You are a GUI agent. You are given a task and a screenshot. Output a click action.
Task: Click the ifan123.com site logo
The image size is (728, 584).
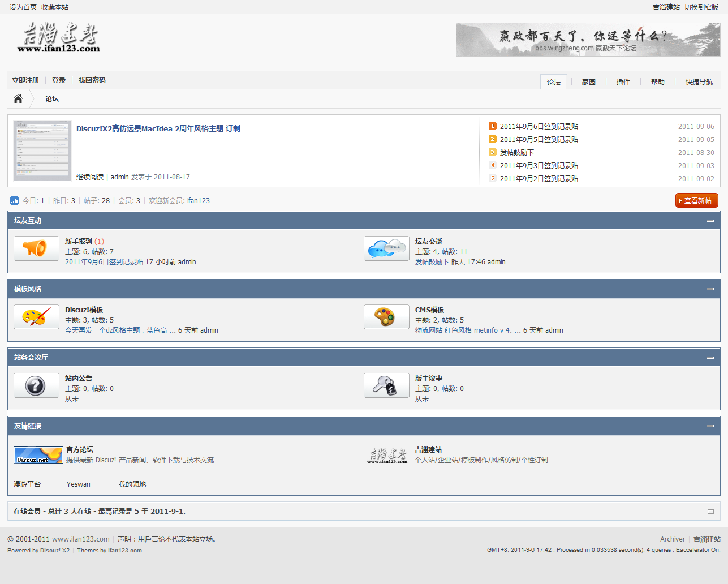59,38
